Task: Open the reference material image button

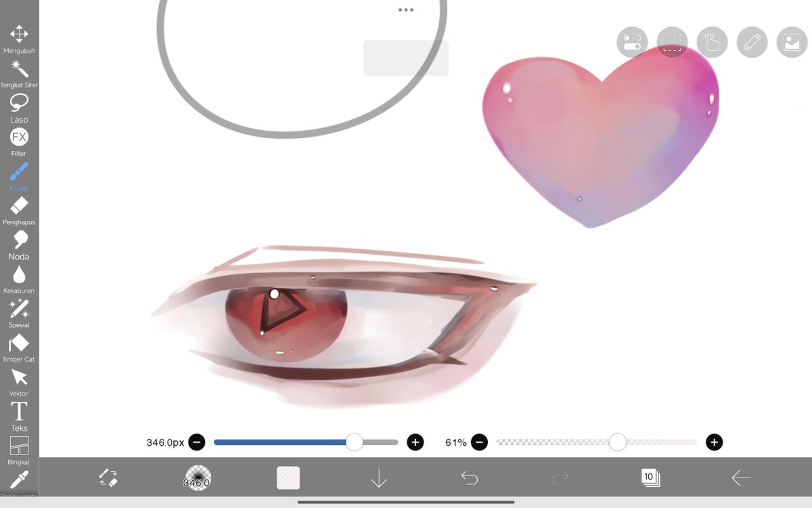Action: tap(792, 43)
